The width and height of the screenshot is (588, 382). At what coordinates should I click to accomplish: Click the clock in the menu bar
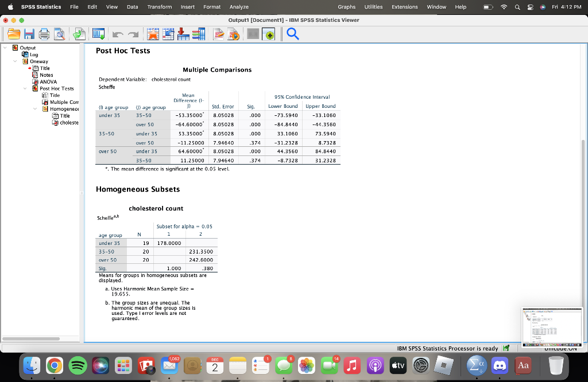[x=567, y=7]
